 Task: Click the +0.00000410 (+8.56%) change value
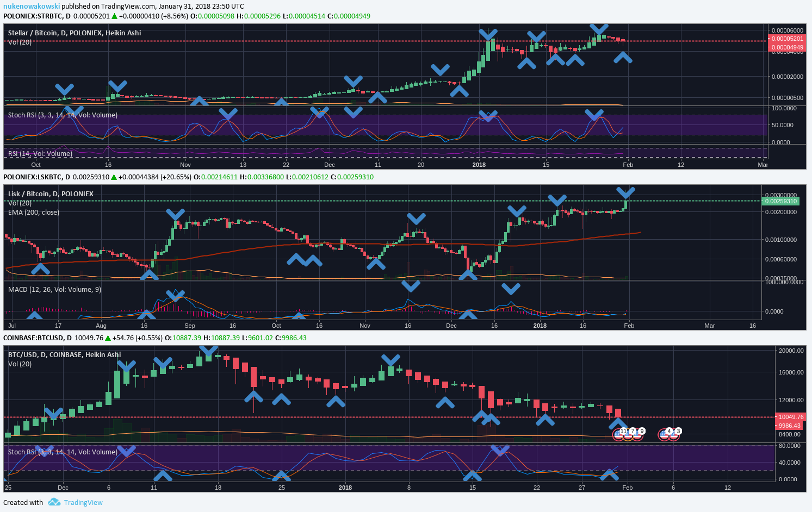pyautogui.click(x=153, y=16)
